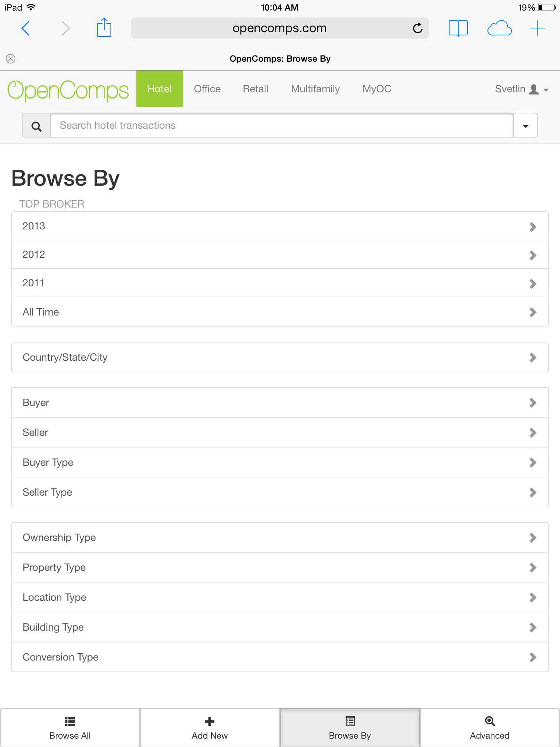
Task: Open the Svetlin user dropdown menu
Action: 521,89
